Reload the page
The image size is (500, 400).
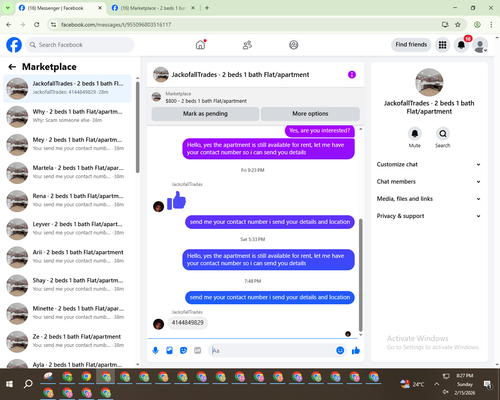37,25
